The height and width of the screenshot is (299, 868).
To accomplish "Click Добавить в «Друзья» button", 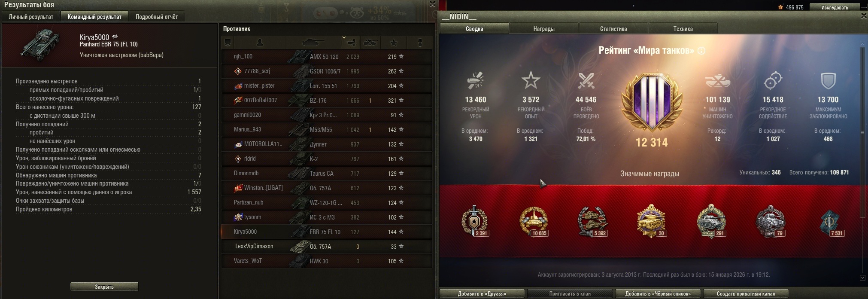I will 482,294.
